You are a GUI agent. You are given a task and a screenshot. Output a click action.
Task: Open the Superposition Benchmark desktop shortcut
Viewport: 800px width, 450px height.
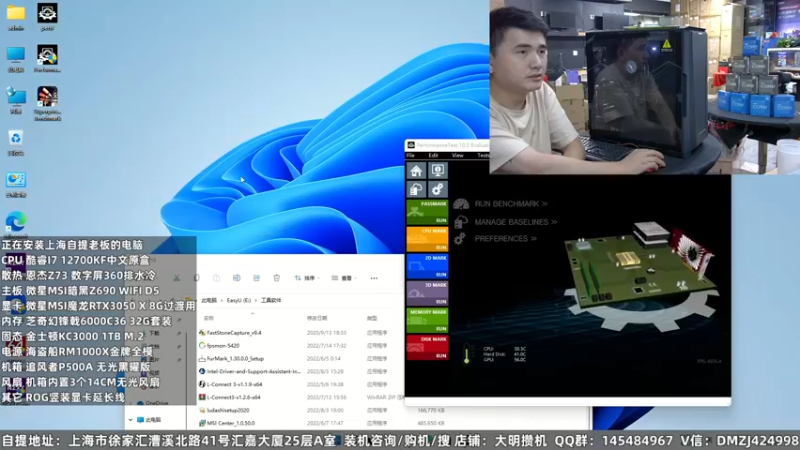tap(47, 103)
